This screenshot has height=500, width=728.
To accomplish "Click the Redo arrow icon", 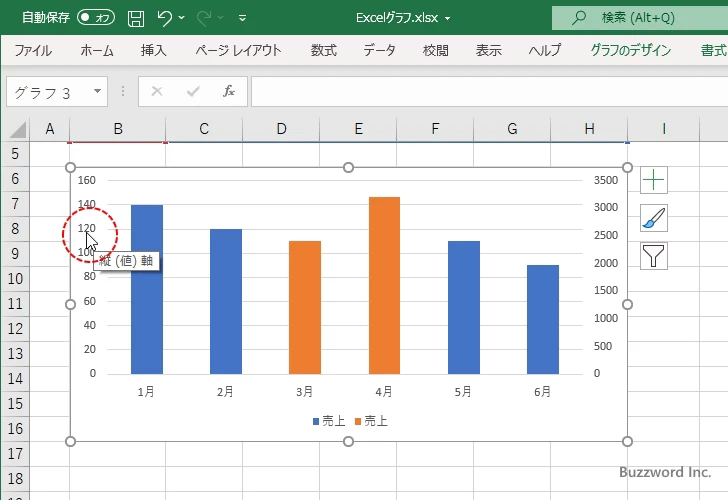I will (x=203, y=18).
